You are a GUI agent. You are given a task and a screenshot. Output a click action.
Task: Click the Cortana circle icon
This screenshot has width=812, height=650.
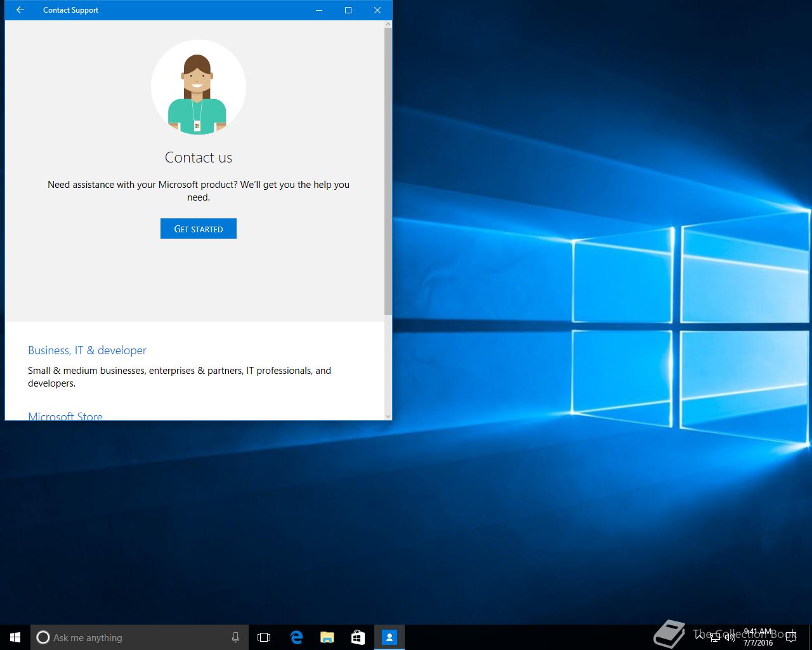[43, 637]
